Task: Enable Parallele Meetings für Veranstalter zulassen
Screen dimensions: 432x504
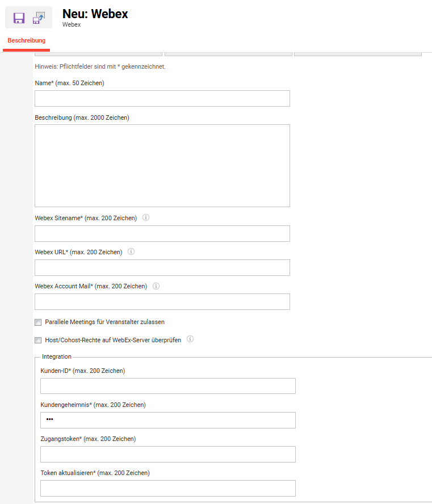Action: [x=38, y=322]
